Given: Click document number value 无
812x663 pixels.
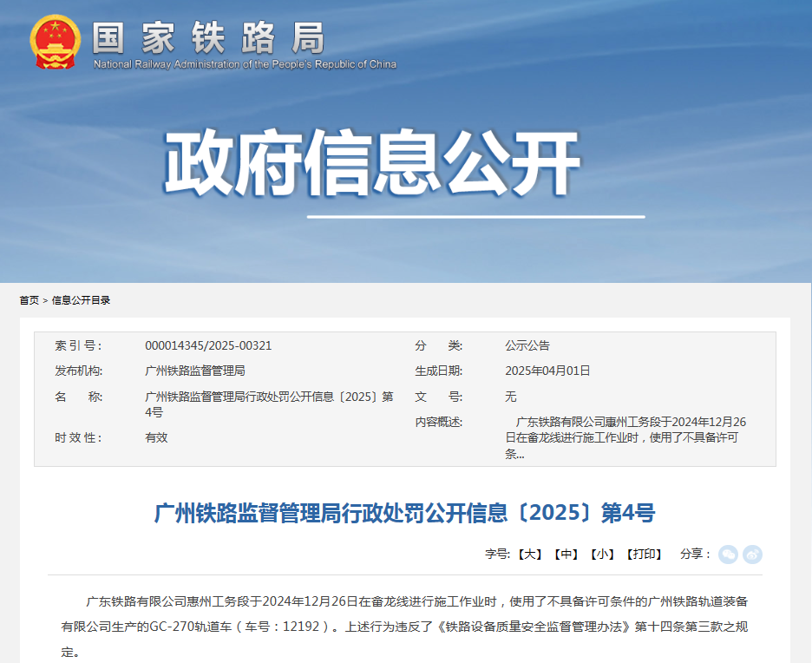Looking at the screenshot, I should (511, 397).
